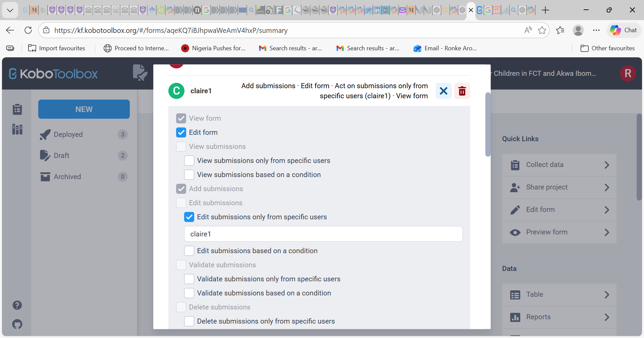Image resolution: width=644 pixels, height=338 pixels.
Task: Open the Projects icon in left sidebar
Action: 17,109
